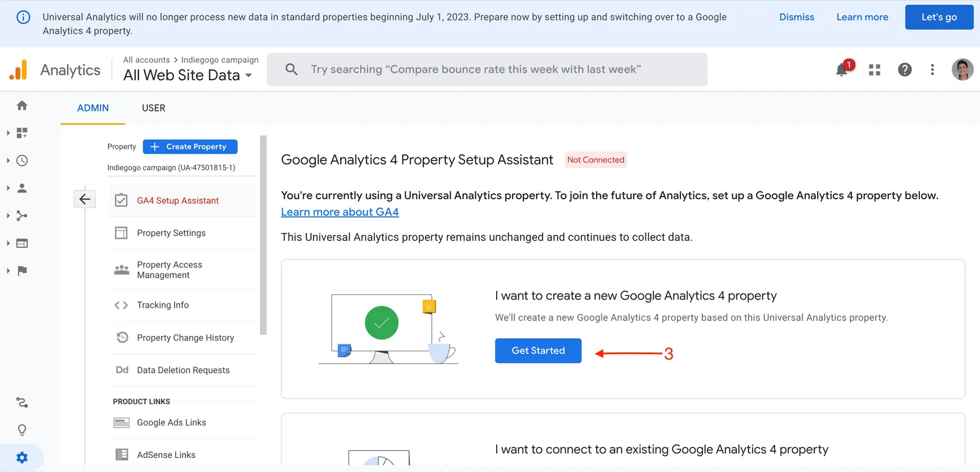Screen dimensions: 980x472
Task: Open Data Deletion Requests
Action: pos(182,370)
